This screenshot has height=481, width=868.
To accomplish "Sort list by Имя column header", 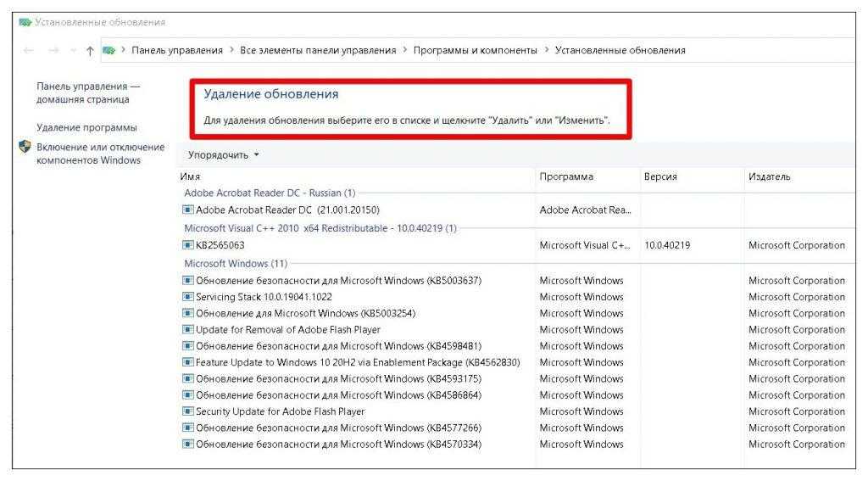I will pyautogui.click(x=190, y=176).
